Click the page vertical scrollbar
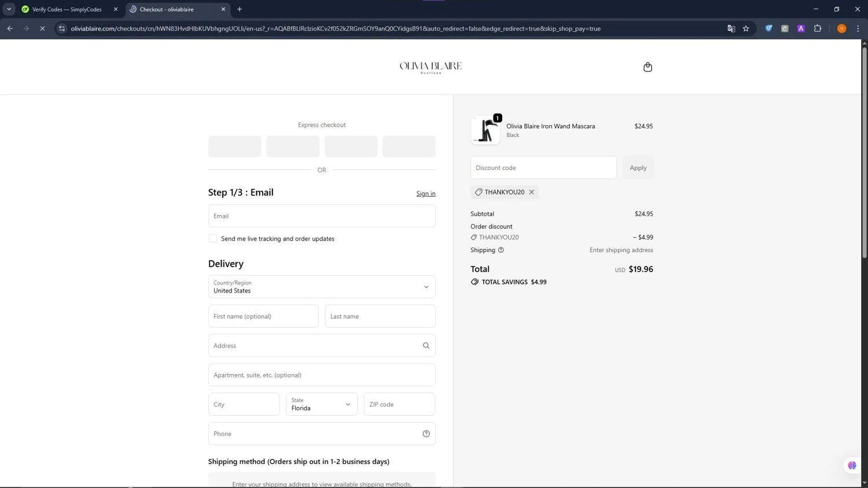 tap(865, 151)
